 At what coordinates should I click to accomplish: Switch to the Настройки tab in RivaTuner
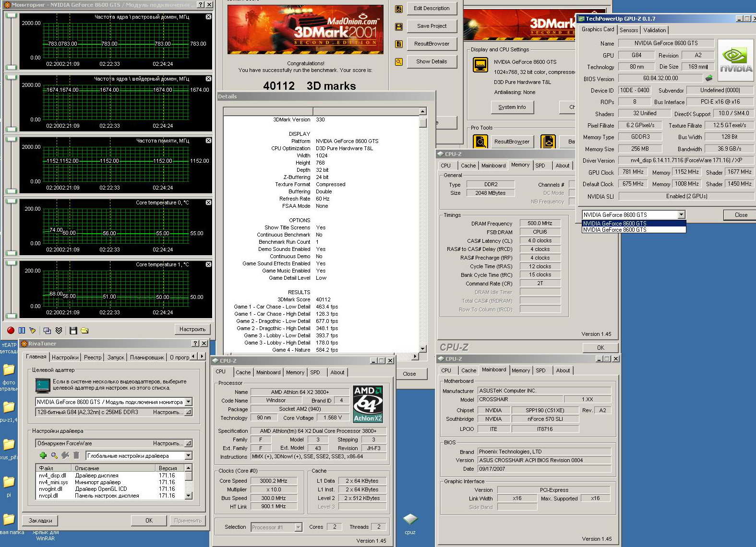tap(65, 357)
